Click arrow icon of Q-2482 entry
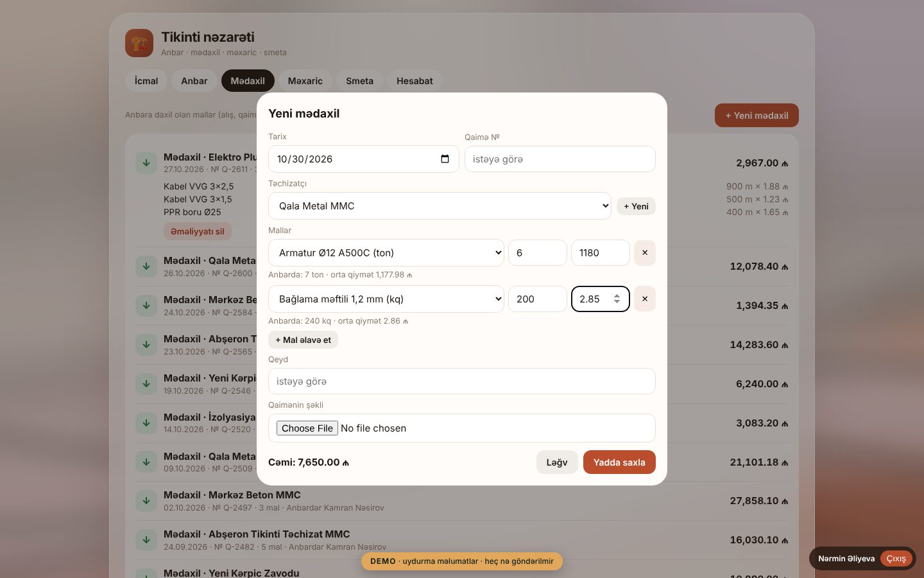The width and height of the screenshot is (924, 578). 146,539
